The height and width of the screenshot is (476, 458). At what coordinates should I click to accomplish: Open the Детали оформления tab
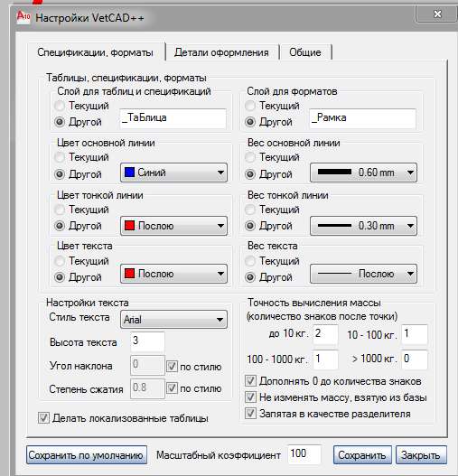(x=221, y=52)
